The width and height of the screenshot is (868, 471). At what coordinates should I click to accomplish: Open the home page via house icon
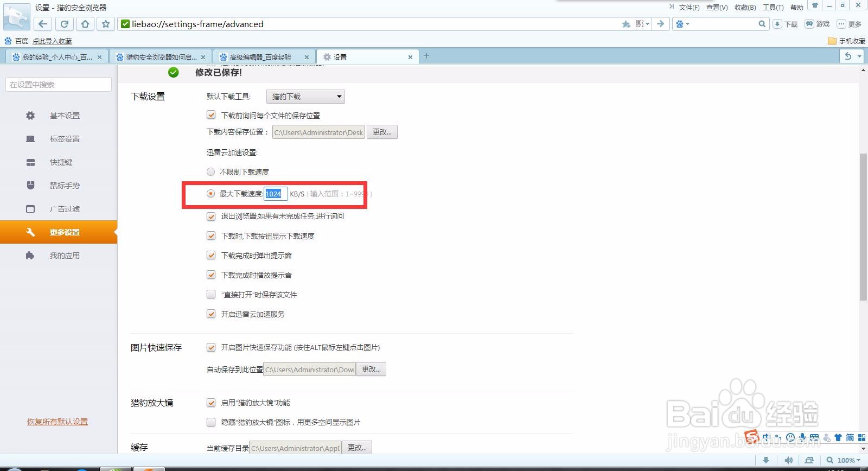[85, 24]
